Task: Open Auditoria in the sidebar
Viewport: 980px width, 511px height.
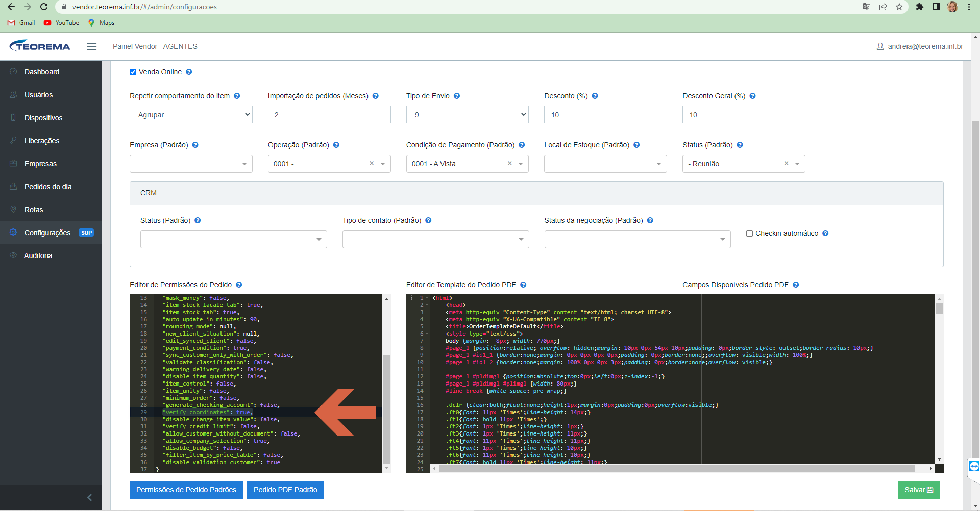Action: point(51,256)
